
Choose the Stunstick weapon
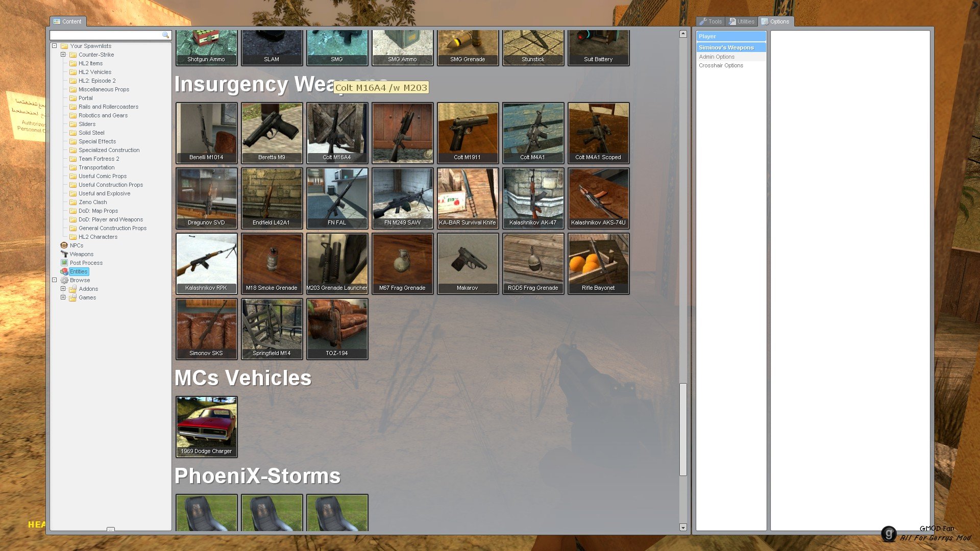coord(533,47)
